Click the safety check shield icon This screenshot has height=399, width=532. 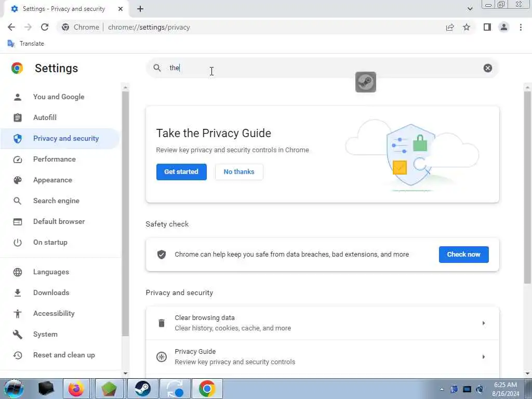point(162,255)
